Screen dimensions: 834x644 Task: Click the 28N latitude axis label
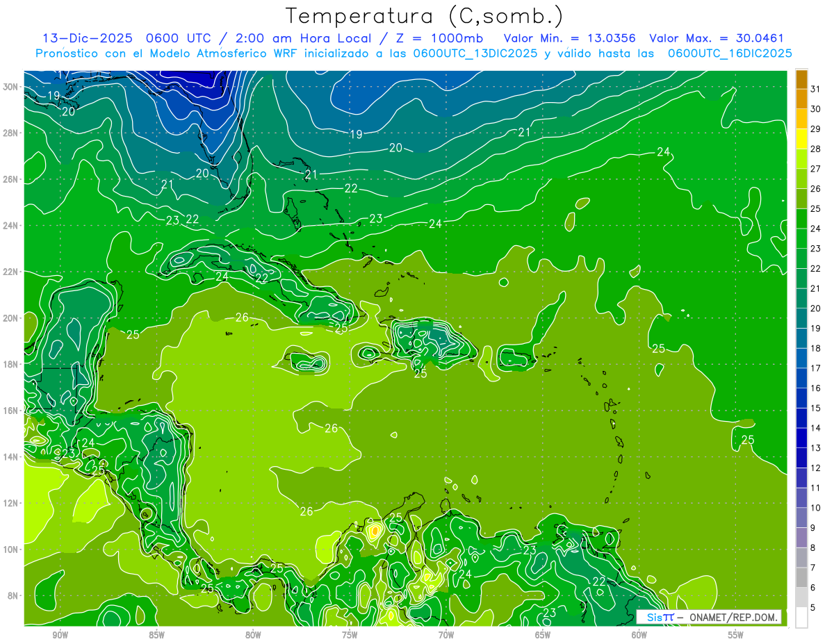click(10, 133)
